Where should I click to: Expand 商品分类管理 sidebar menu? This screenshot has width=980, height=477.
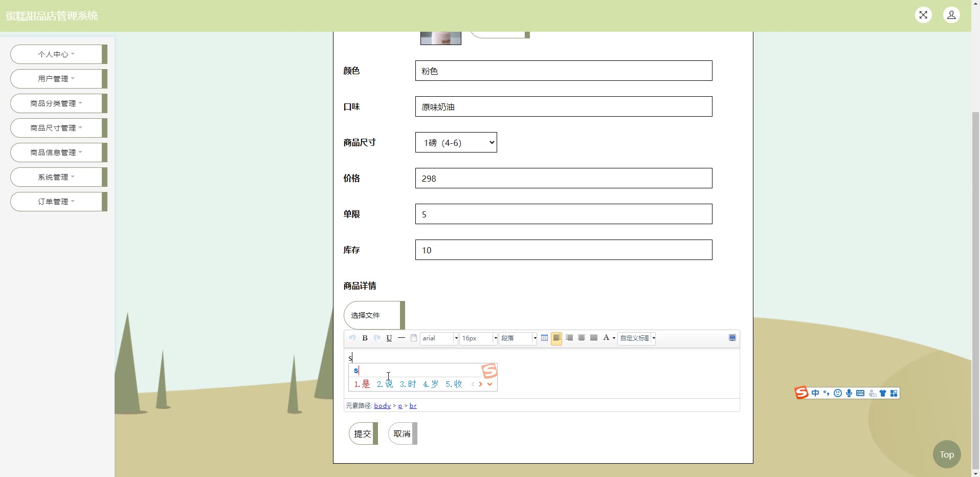click(59, 103)
